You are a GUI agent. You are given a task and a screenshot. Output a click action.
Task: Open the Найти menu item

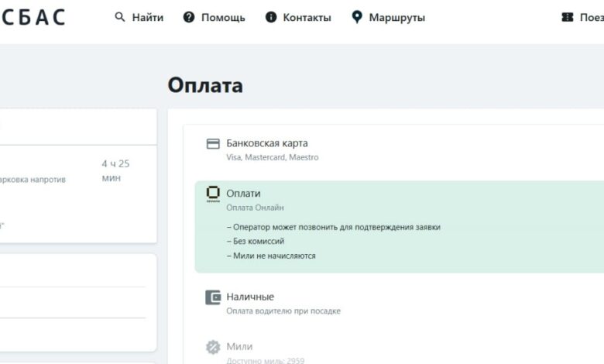click(x=147, y=17)
